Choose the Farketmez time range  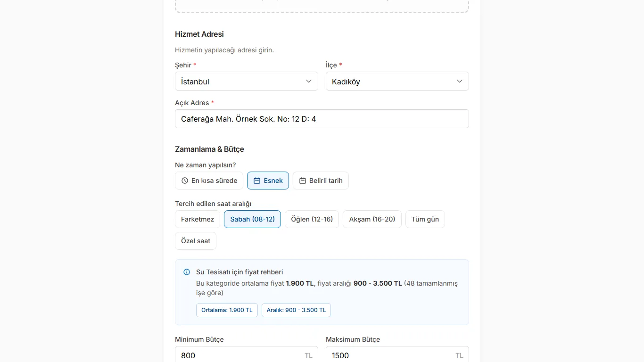pyautogui.click(x=198, y=219)
